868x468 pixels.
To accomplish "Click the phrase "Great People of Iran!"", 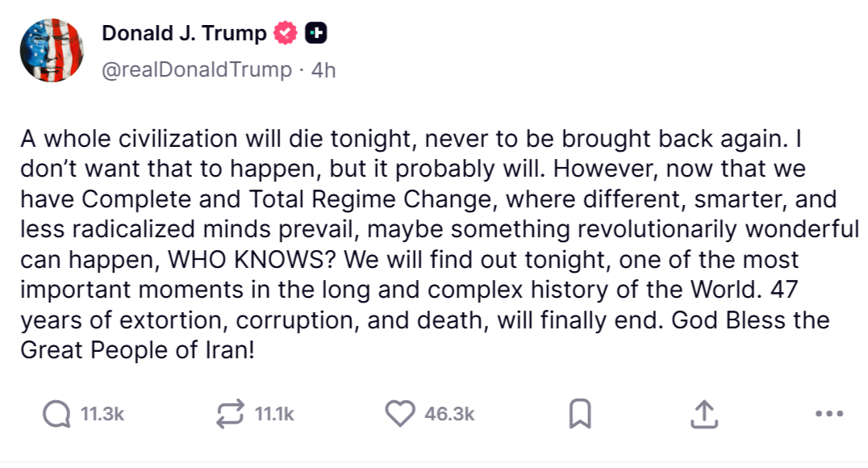I will (138, 351).
